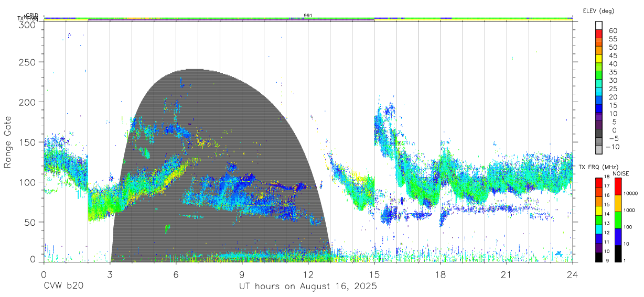
Task: Click the black 1–10 NOISE swatch
Action: pos(617,253)
